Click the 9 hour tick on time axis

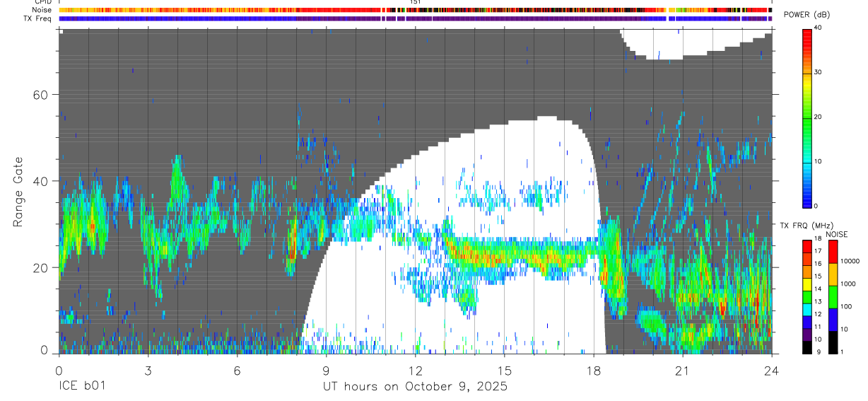point(326,371)
